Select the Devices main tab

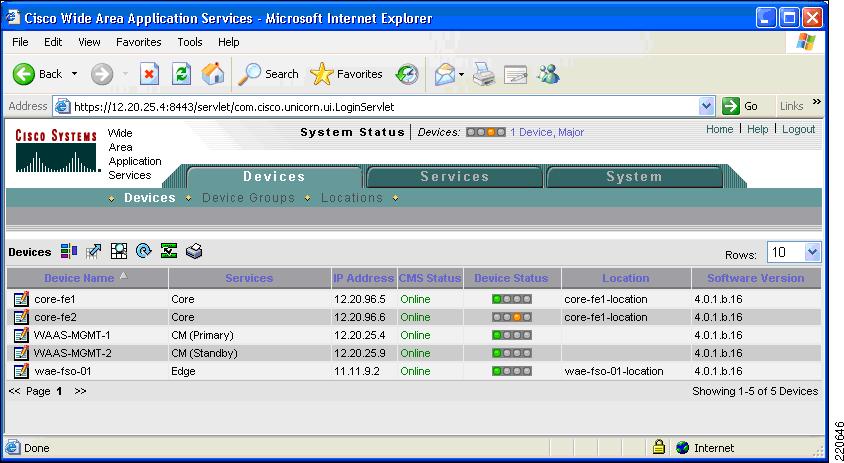(274, 177)
